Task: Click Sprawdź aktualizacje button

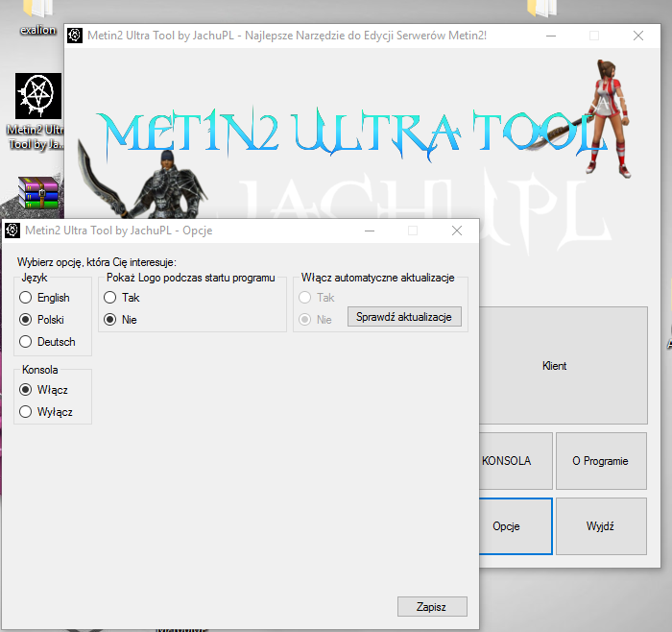Action: tap(404, 317)
